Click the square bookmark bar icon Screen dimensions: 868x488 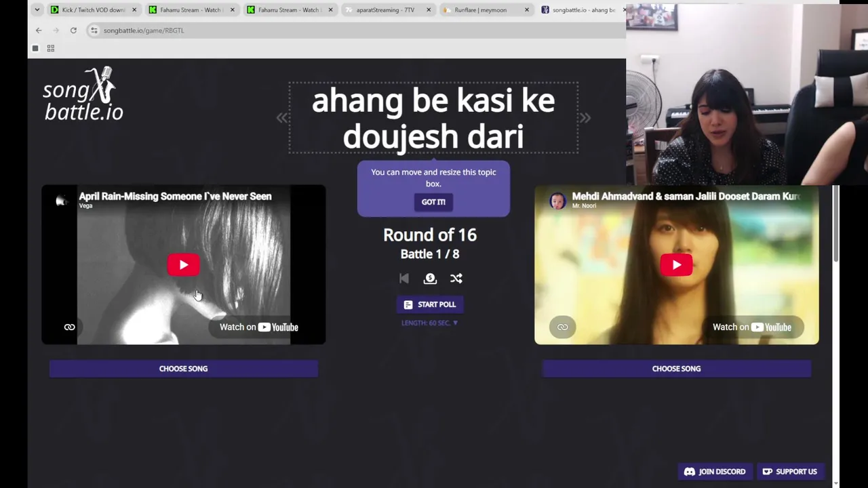(x=35, y=48)
